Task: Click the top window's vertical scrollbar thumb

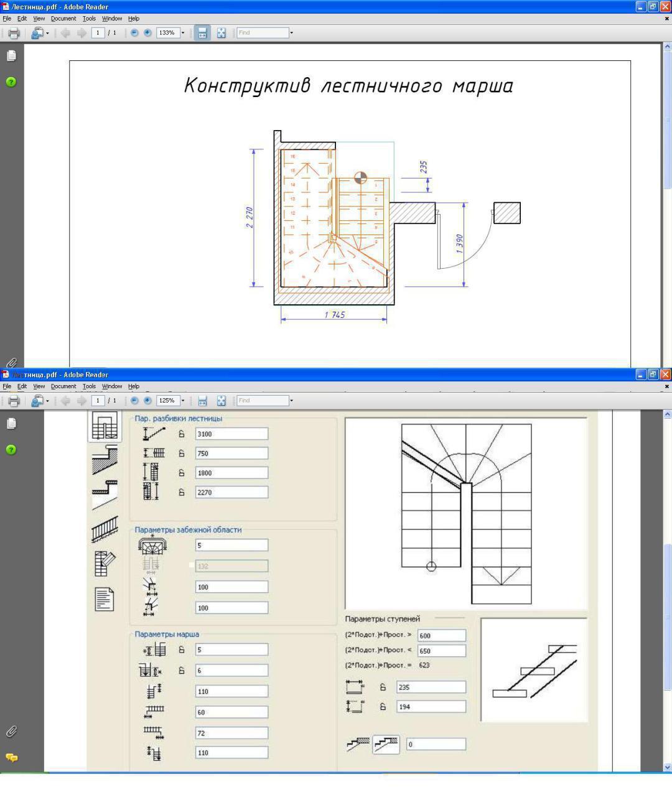Action: point(668,149)
